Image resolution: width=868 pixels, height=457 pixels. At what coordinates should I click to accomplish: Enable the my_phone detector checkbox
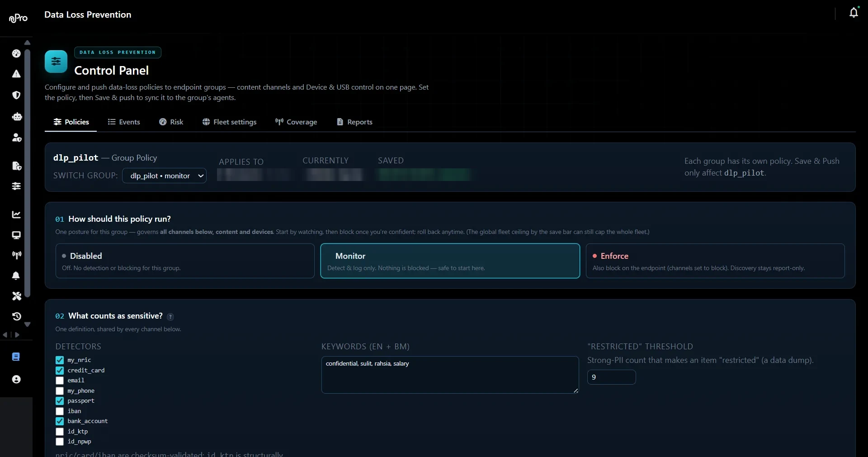pos(60,391)
